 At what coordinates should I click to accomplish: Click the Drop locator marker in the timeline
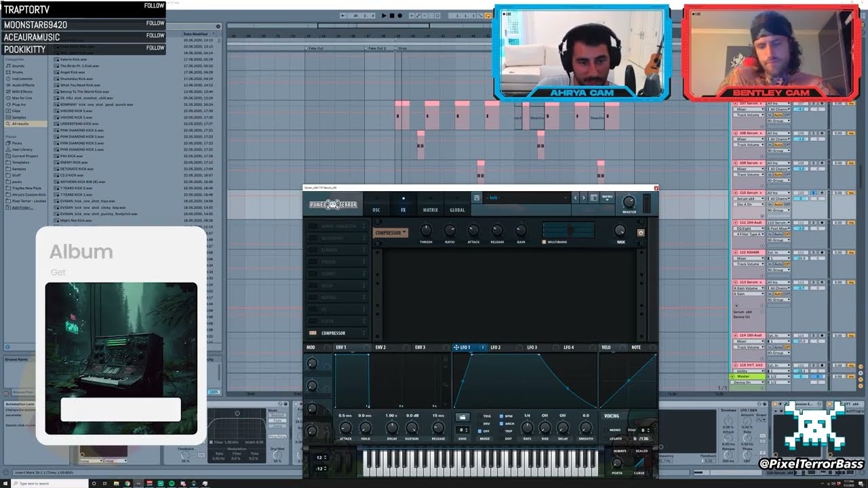[x=402, y=48]
